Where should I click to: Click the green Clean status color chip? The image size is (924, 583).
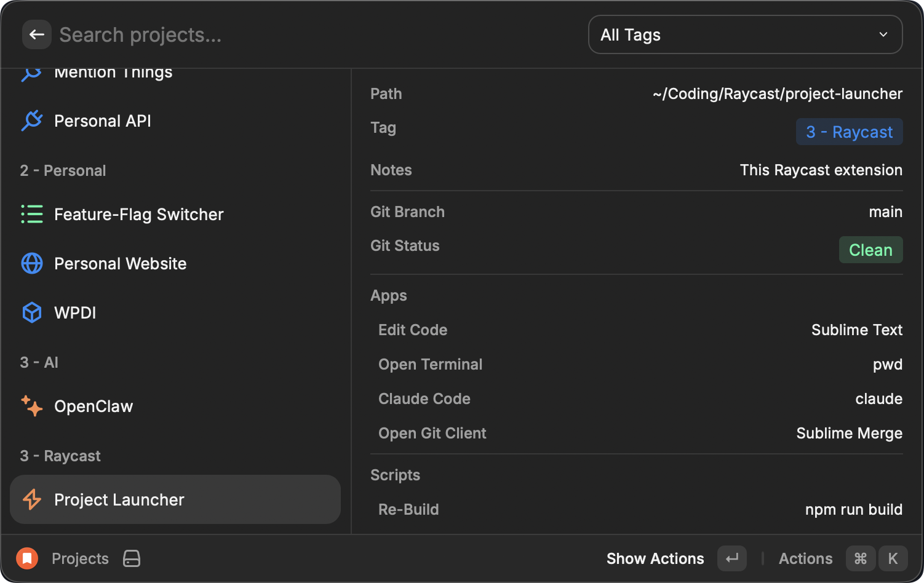tap(870, 250)
